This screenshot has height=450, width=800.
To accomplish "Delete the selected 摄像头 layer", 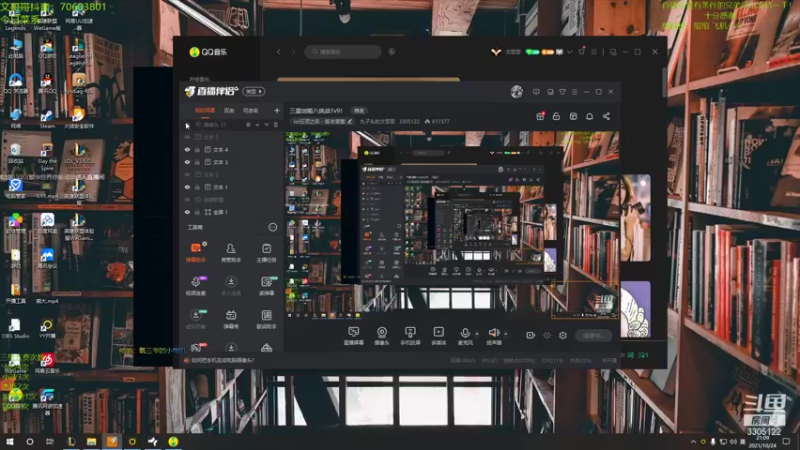I will 276,124.
